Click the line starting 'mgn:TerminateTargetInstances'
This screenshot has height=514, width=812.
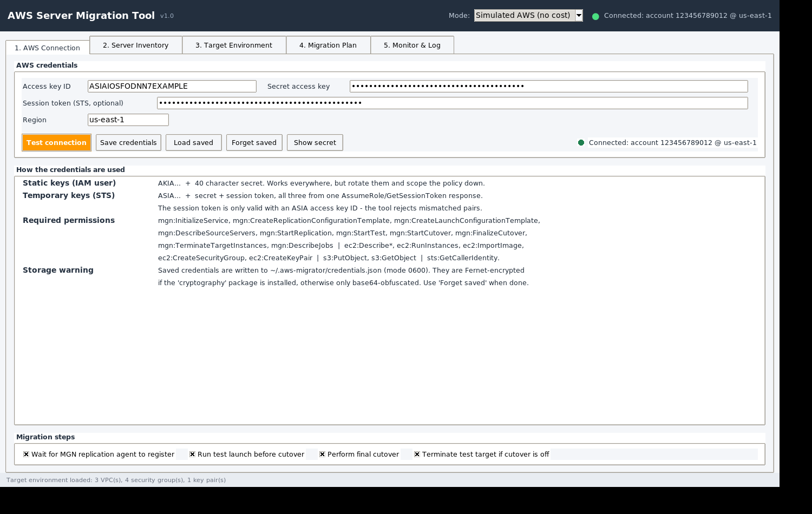[x=341, y=246]
